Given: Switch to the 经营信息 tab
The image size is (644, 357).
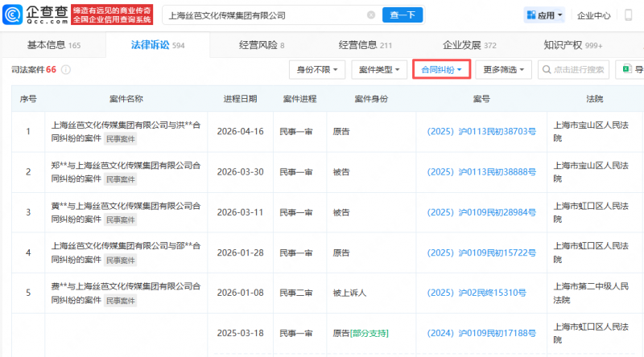Looking at the screenshot, I should (x=365, y=45).
